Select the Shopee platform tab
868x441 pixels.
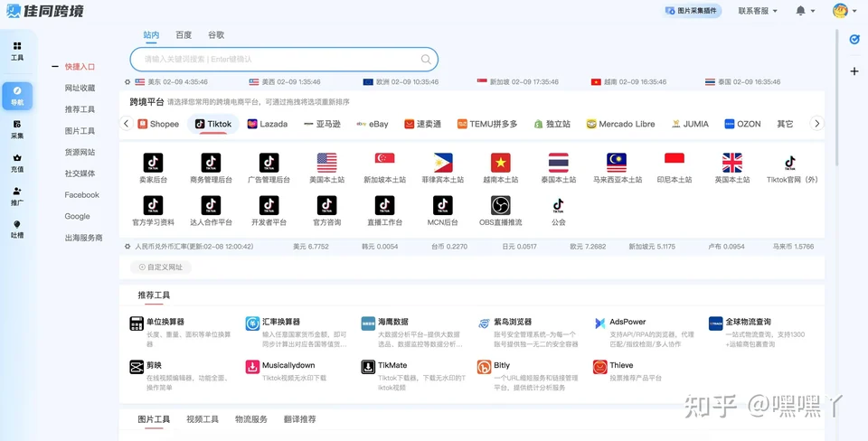pyautogui.click(x=158, y=124)
